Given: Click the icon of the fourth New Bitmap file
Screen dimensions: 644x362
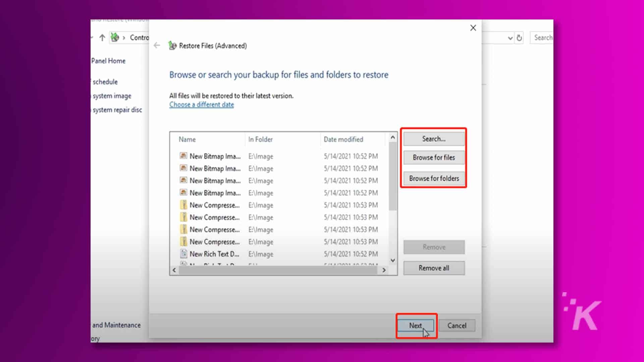Looking at the screenshot, I should pos(183,192).
